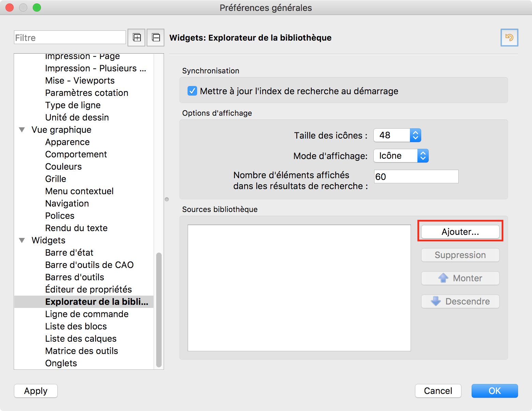Select Couleurs in the preferences tree

[63, 167]
